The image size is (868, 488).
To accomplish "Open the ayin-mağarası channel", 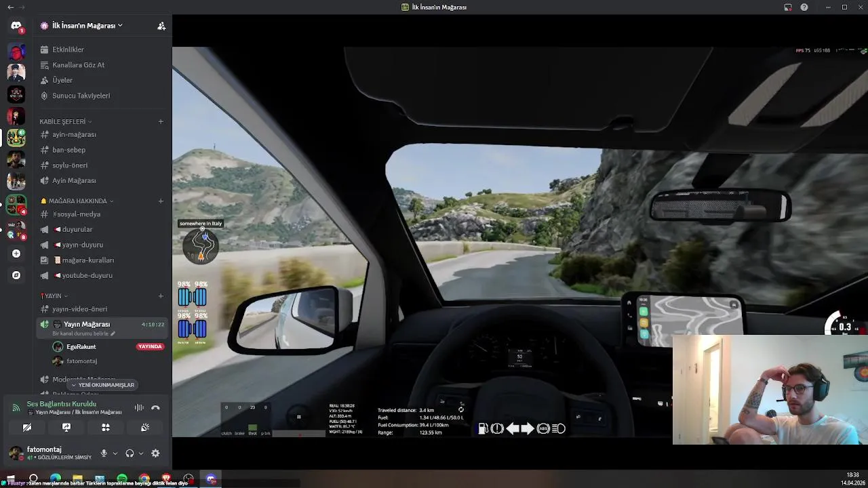I will point(103,135).
